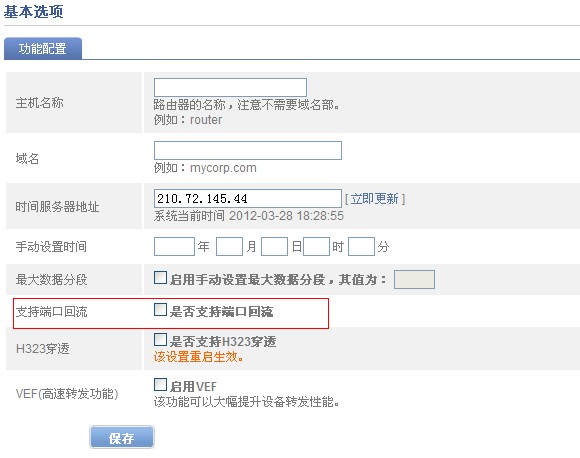The height and width of the screenshot is (458, 580).
Task: Click the day (日) input box
Action: coord(274,246)
